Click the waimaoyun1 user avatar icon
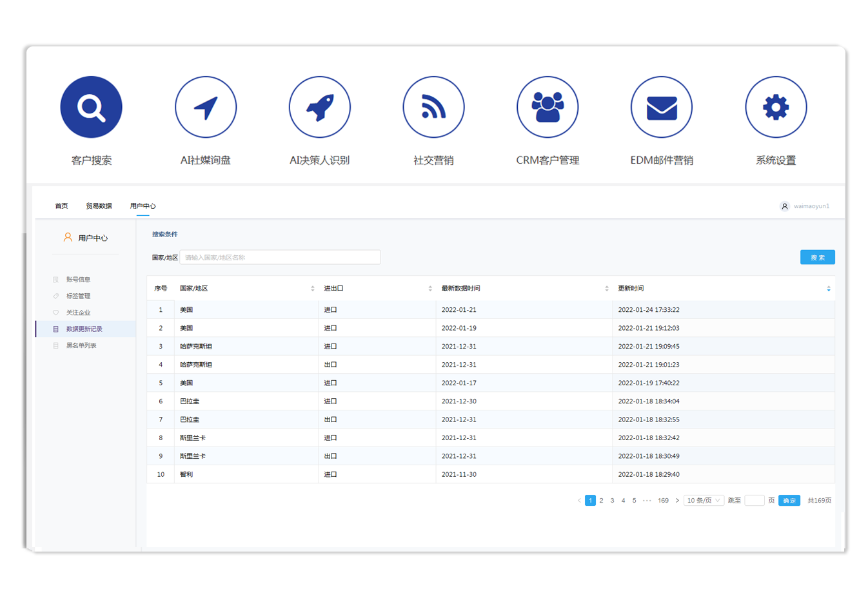 (x=784, y=206)
